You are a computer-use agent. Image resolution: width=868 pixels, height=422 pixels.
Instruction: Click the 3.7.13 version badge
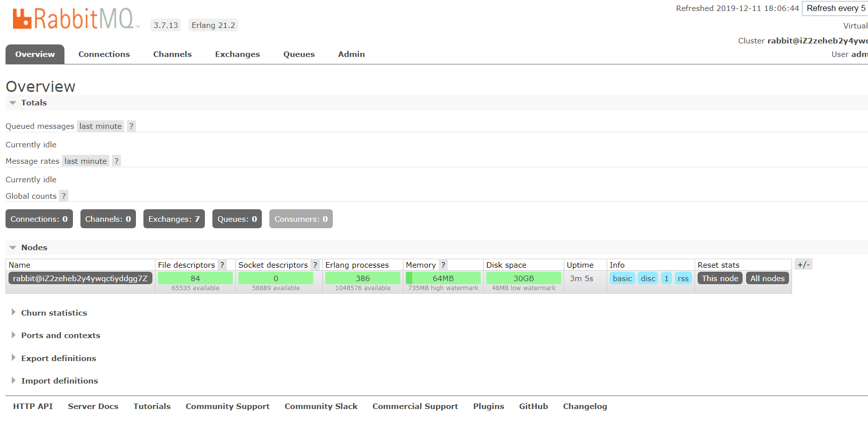166,25
